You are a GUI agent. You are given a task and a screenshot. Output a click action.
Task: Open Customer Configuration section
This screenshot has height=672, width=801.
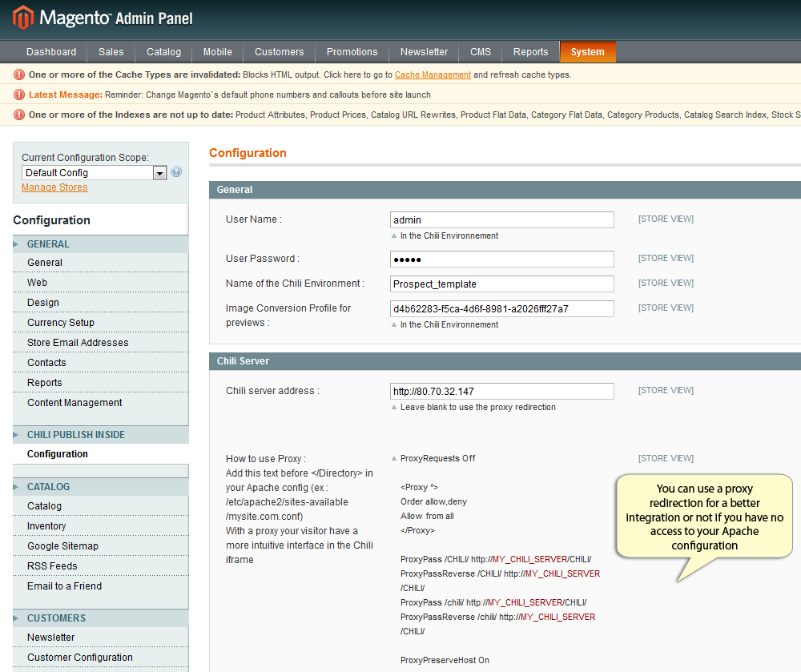pyautogui.click(x=101, y=658)
